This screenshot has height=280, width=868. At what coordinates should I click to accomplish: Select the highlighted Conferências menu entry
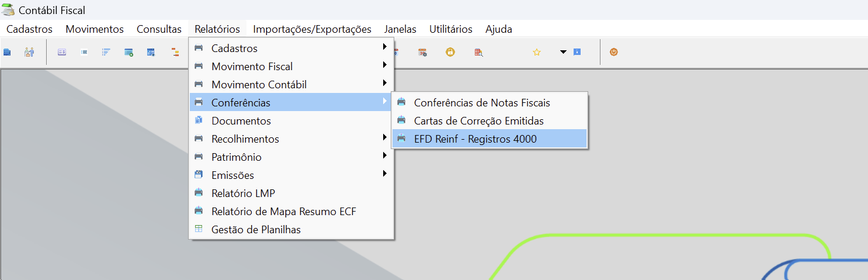click(291, 102)
